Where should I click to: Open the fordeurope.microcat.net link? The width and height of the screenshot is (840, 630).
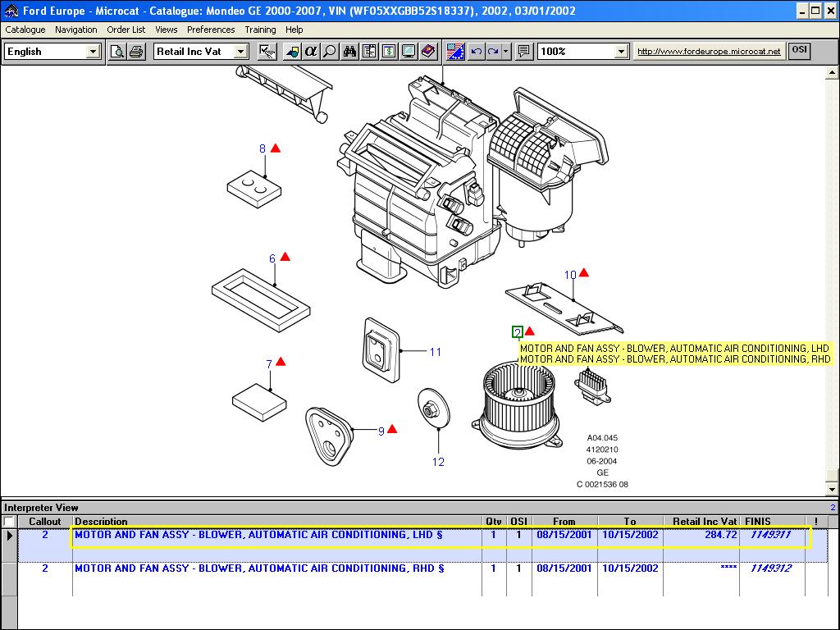[709, 52]
